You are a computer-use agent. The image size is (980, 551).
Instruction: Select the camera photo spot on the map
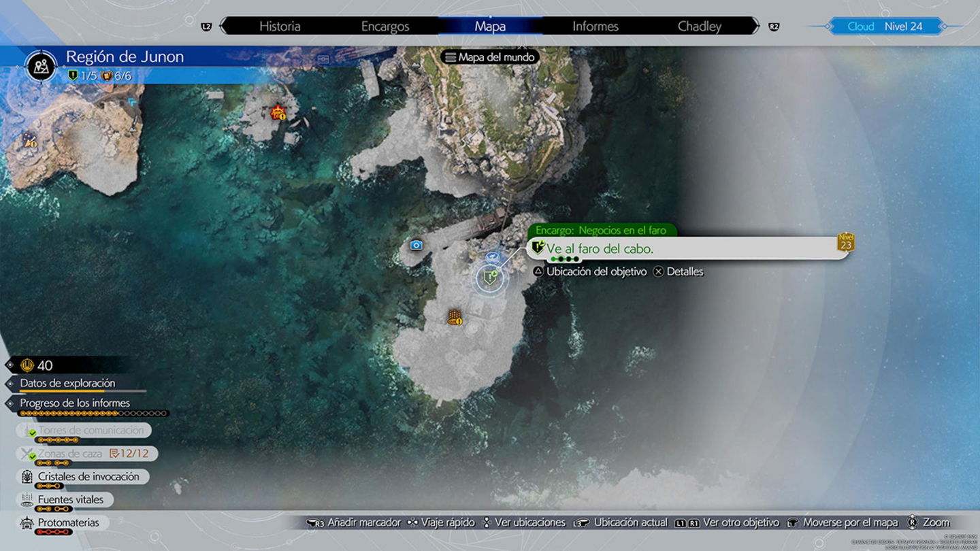coord(416,245)
